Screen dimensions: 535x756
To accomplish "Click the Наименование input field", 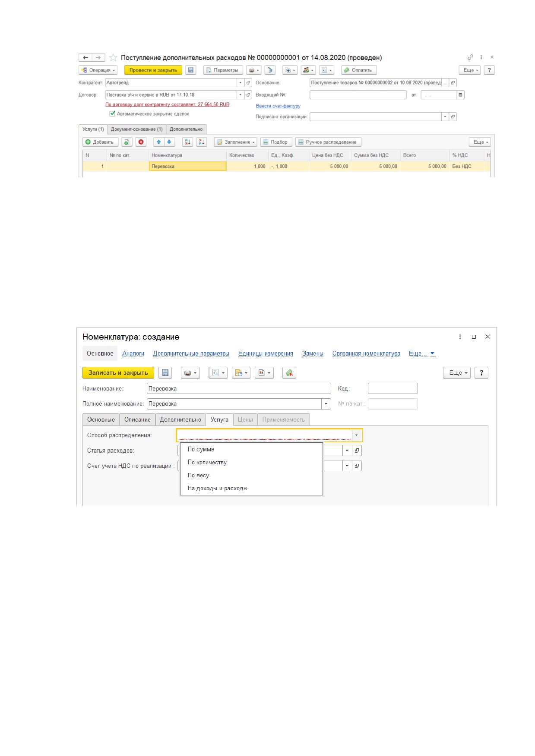I will [x=239, y=388].
